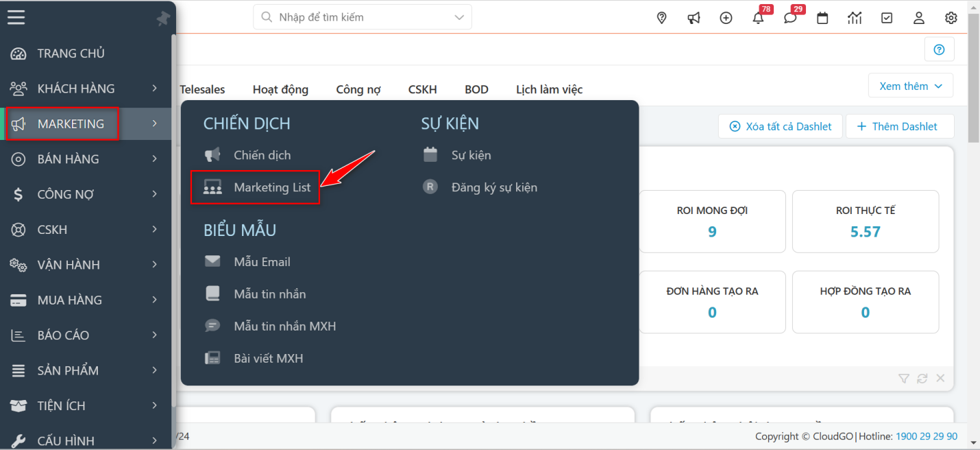Viewport: 980px width, 450px height.
Task: Open the notifications bell with 78 alerts
Action: 758,18
